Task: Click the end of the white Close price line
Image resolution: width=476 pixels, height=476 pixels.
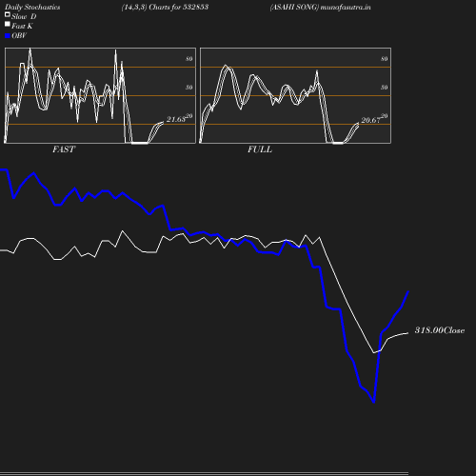Action: (x=407, y=333)
